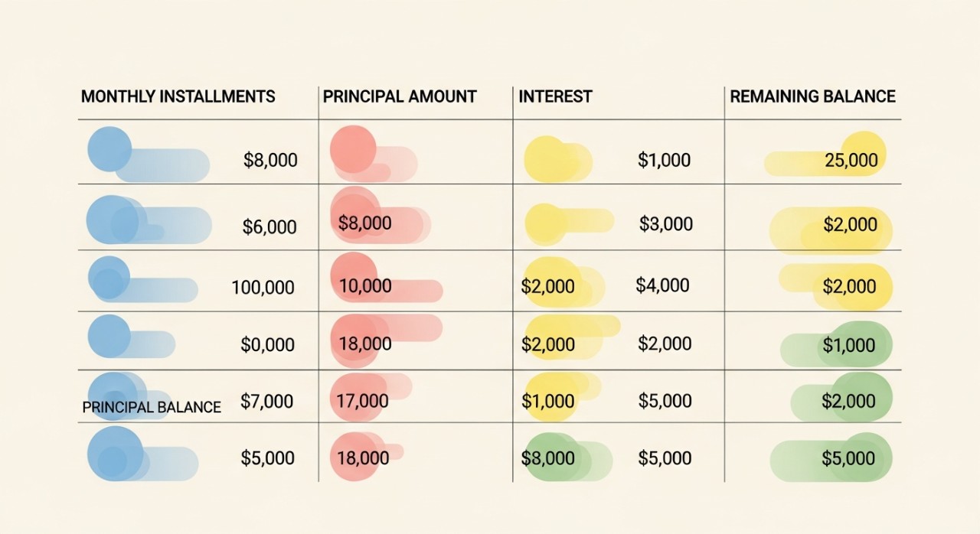Select the $4,000 interest value

coord(662,285)
